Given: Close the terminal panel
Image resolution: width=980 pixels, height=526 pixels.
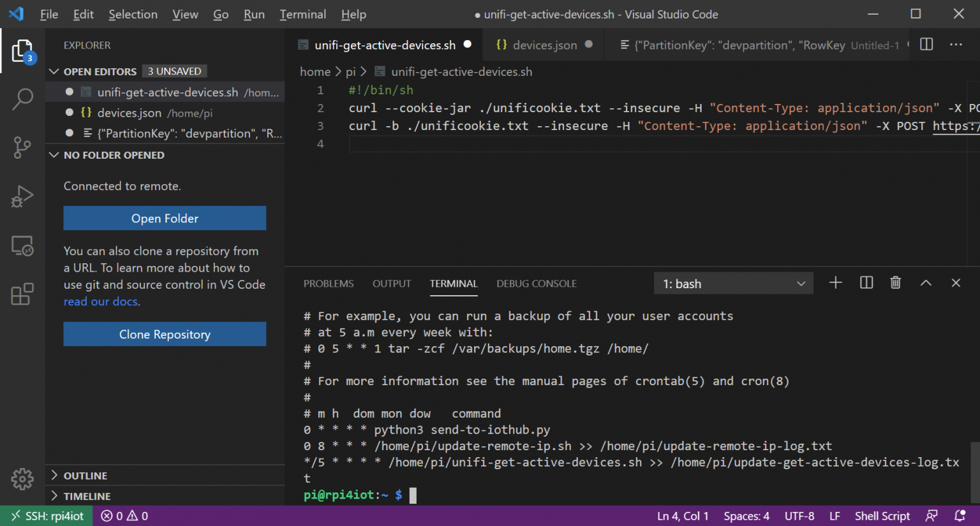Looking at the screenshot, I should tap(956, 283).
